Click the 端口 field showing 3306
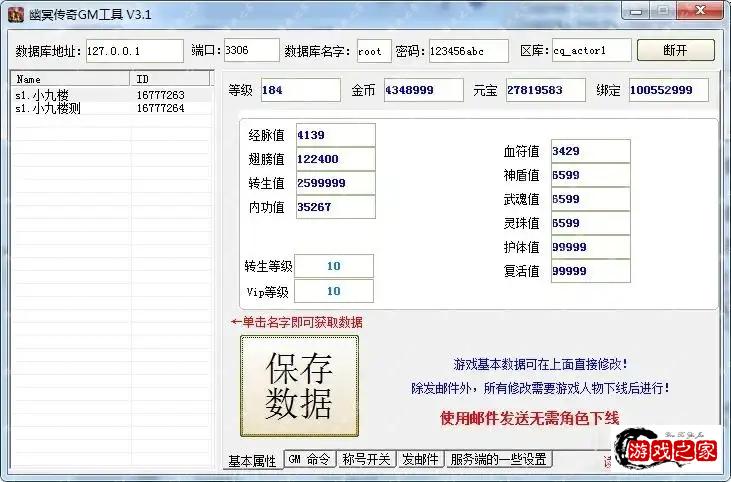Viewport: 731px width, 482px height. (x=252, y=50)
